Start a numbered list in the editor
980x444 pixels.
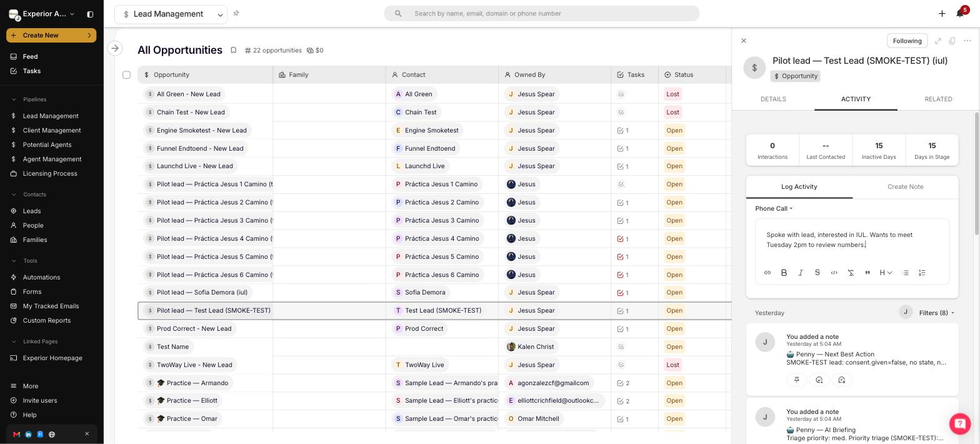tap(922, 273)
